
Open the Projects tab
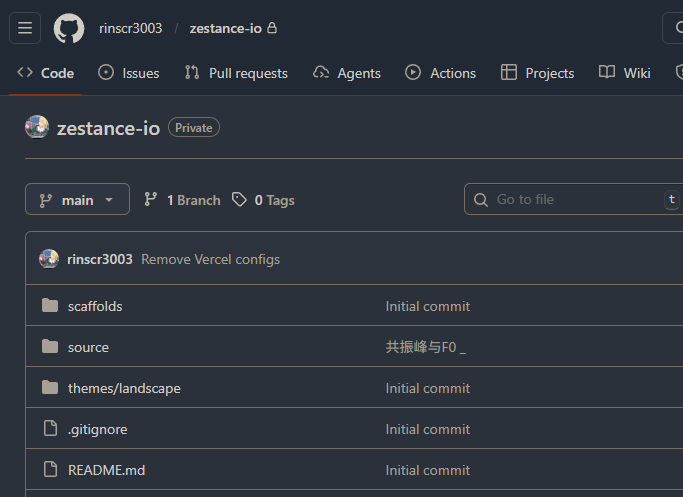(x=538, y=73)
